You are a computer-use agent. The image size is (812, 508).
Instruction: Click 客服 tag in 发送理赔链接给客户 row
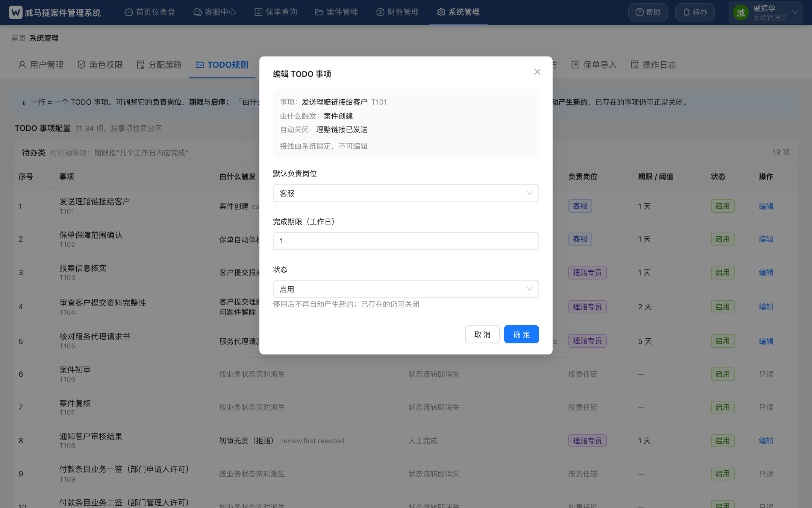tap(580, 206)
